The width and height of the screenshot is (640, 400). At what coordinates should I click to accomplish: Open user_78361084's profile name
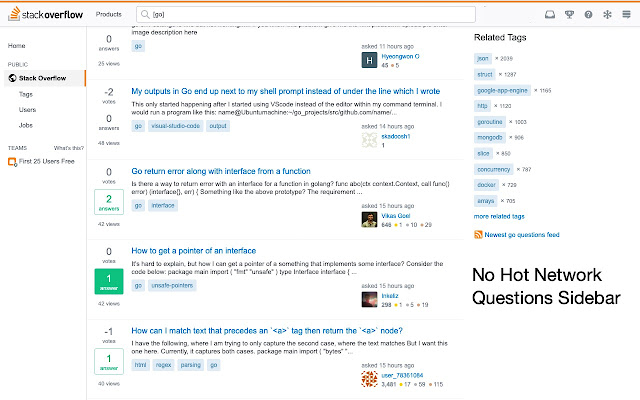click(x=402, y=376)
